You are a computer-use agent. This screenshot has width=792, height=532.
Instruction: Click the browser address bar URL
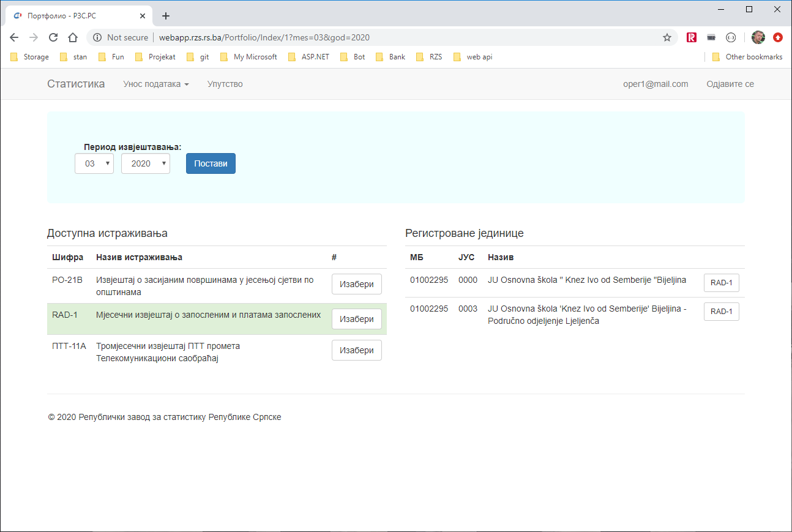coord(263,37)
